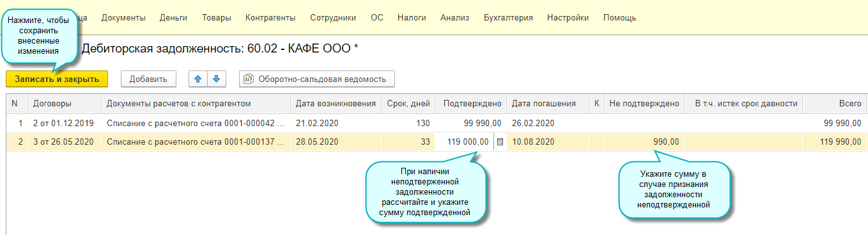Viewport: 868px width, 235px height.
Task: Select row with договор 2 от 01.12.2019
Action: (435, 123)
